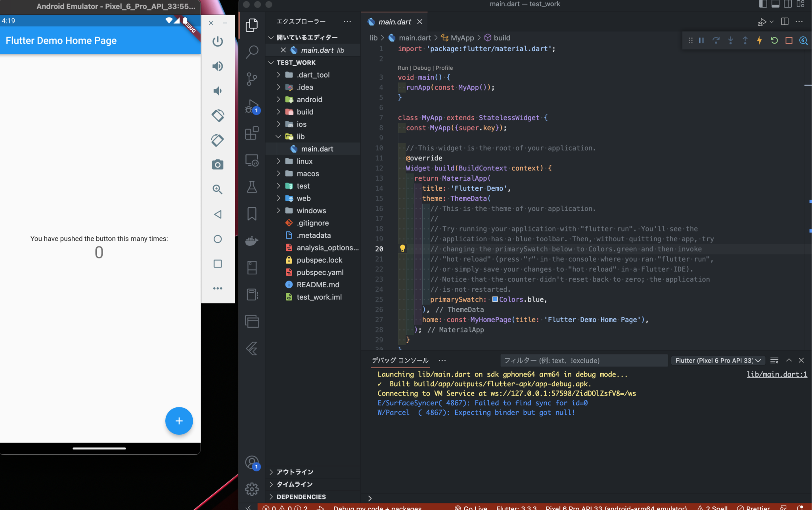812x510 pixels.
Task: Open the Explorer view in activity bar
Action: 252,25
